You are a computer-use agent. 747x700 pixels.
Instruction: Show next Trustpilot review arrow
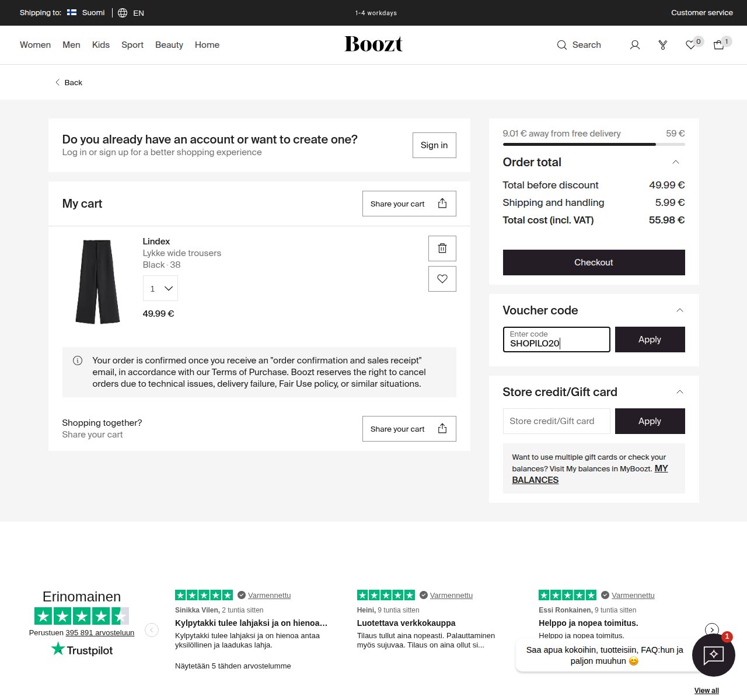712,630
